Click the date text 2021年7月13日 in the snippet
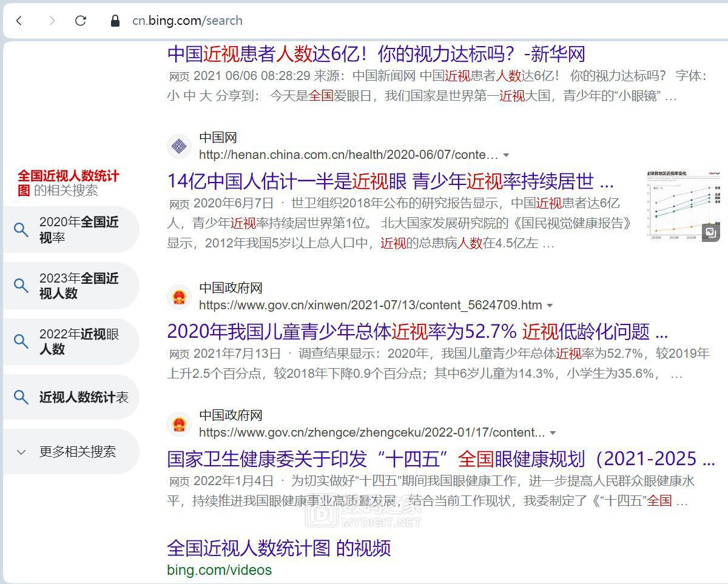Image resolution: width=728 pixels, height=584 pixels. 237,353
